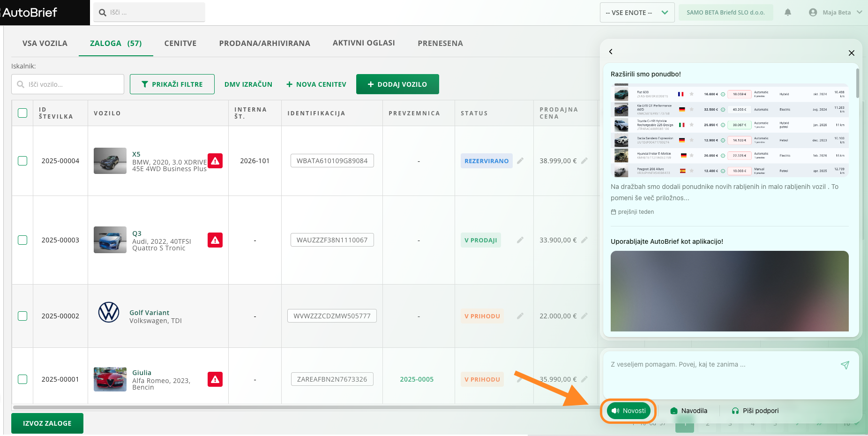This screenshot has height=436, width=868.
Task: Click the red warning icon for BMW X5
Action: [215, 161]
